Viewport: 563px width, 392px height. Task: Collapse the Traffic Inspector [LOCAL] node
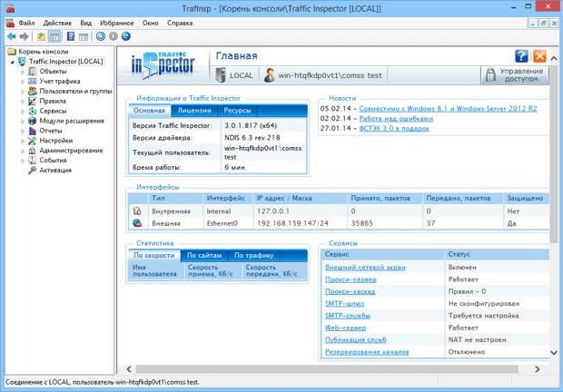click(12, 62)
